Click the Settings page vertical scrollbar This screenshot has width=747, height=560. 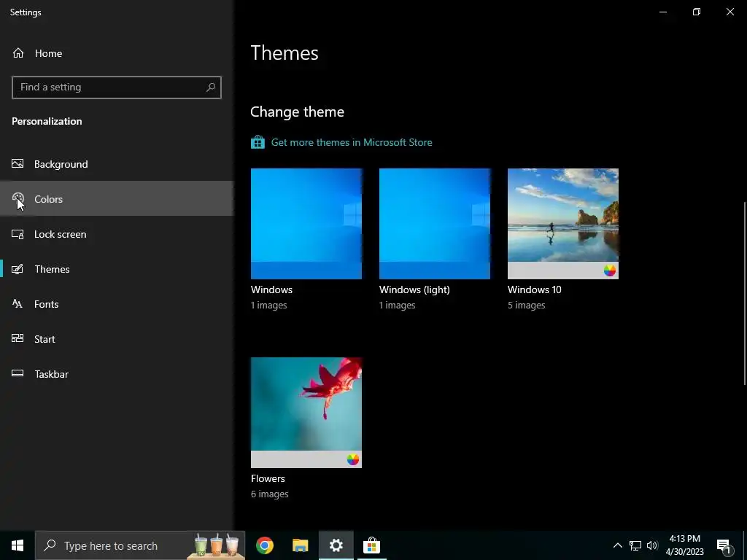(744, 293)
